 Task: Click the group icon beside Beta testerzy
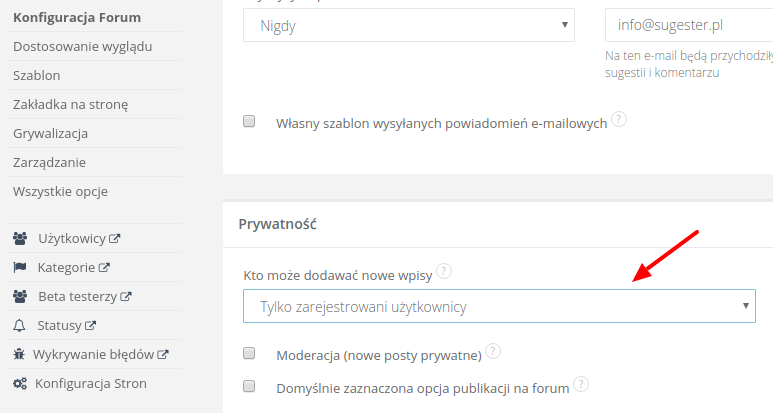click(20, 297)
